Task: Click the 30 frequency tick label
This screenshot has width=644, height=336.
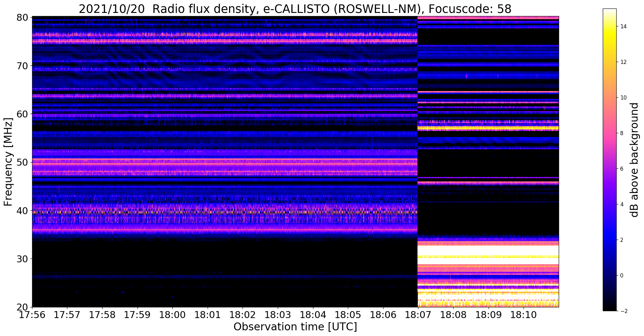Action: click(22, 259)
